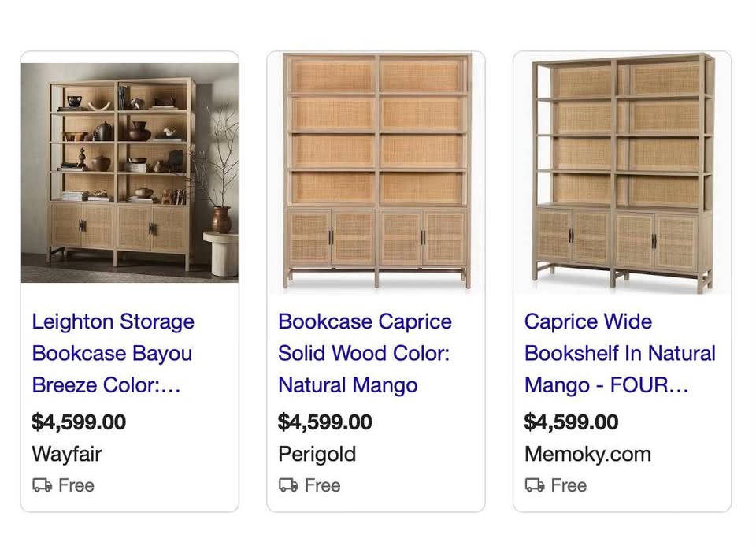Open the Leighton Storage Bookcase Bayou Breeze link
The width and height of the screenshot is (756, 546).
[x=113, y=353]
